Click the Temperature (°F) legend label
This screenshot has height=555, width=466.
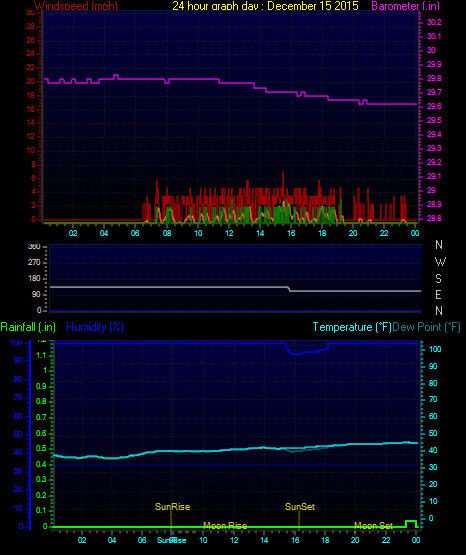[352, 327]
